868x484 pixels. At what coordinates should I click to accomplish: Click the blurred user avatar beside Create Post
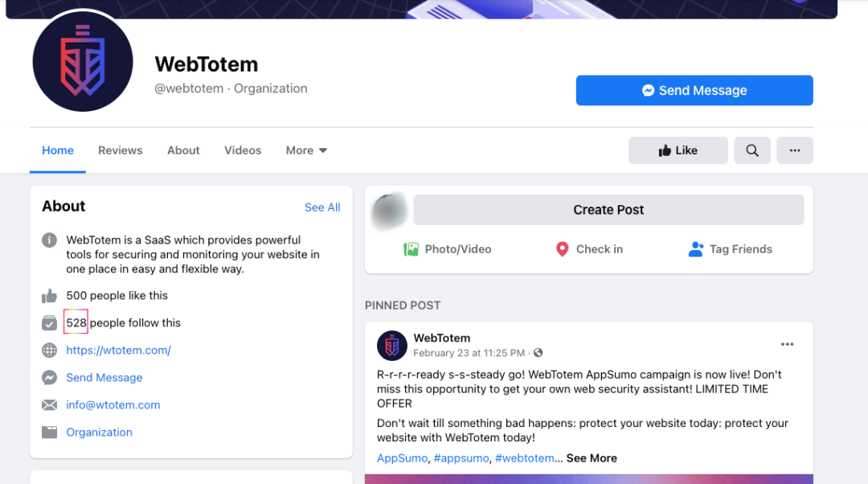point(389,211)
